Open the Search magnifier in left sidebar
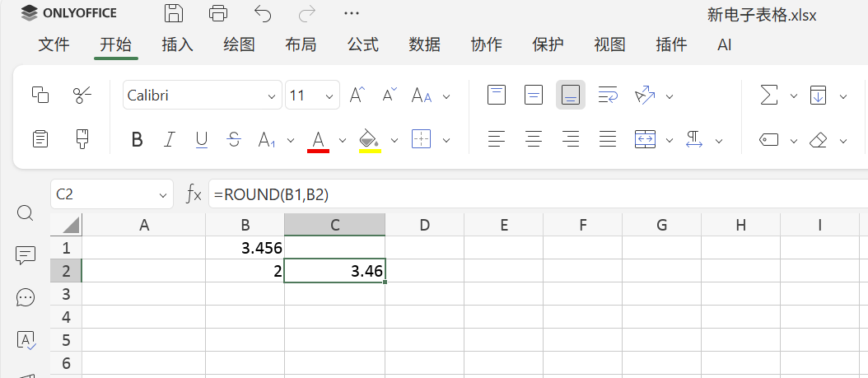The height and width of the screenshot is (378, 868). coord(26,213)
